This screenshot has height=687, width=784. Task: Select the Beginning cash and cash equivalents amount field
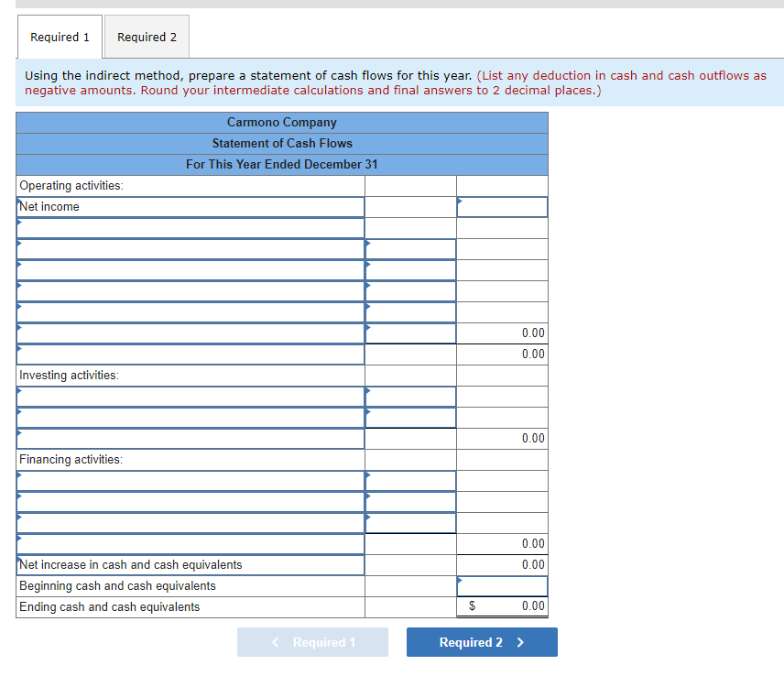click(x=502, y=585)
